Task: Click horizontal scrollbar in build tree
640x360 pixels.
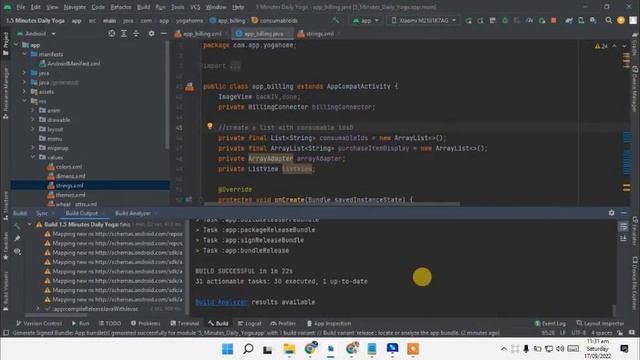Action: pos(56,315)
